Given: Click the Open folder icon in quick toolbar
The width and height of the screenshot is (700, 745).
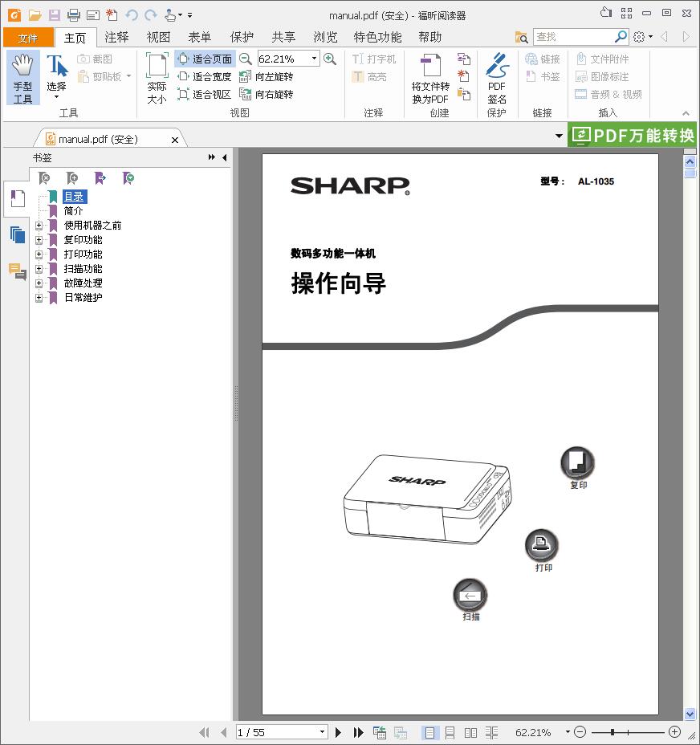Looking at the screenshot, I should pyautogui.click(x=35, y=15).
